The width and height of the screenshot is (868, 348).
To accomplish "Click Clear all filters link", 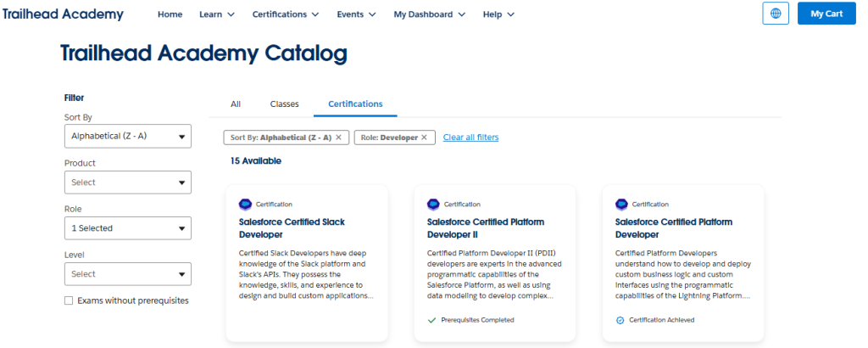I will (471, 138).
